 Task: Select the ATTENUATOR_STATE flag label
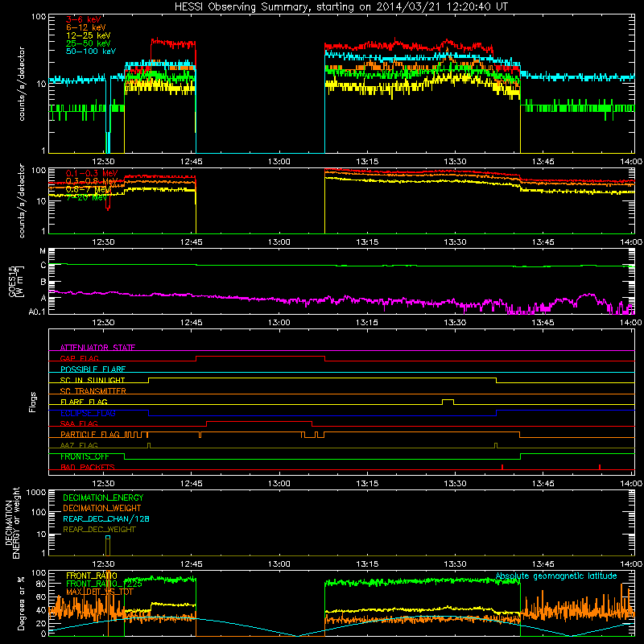click(x=97, y=348)
